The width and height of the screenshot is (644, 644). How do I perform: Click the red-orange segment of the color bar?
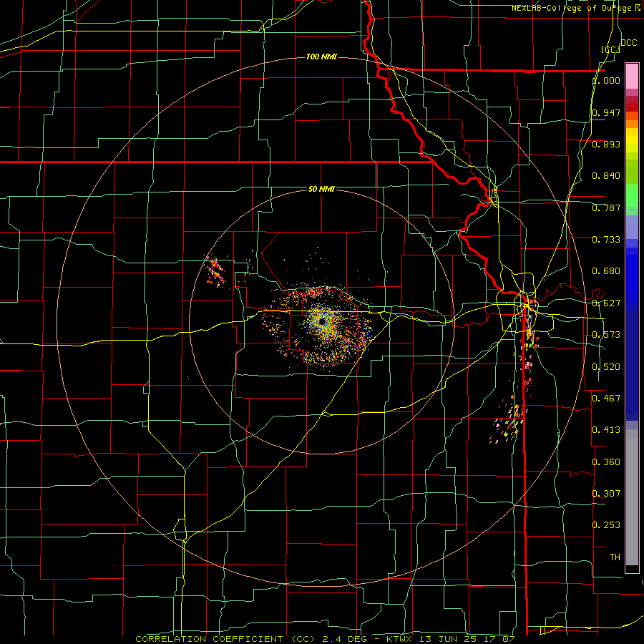click(x=632, y=115)
